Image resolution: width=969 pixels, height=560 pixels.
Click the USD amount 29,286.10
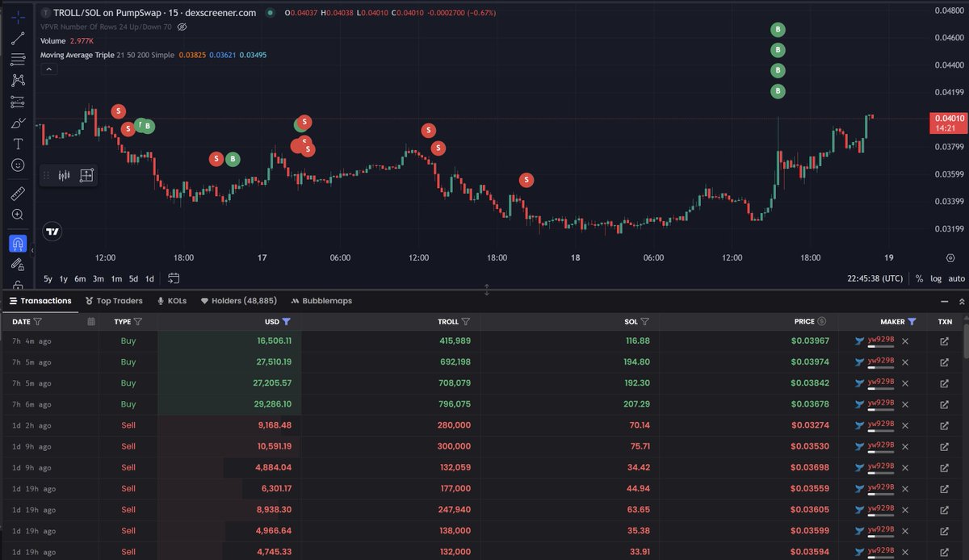click(275, 404)
